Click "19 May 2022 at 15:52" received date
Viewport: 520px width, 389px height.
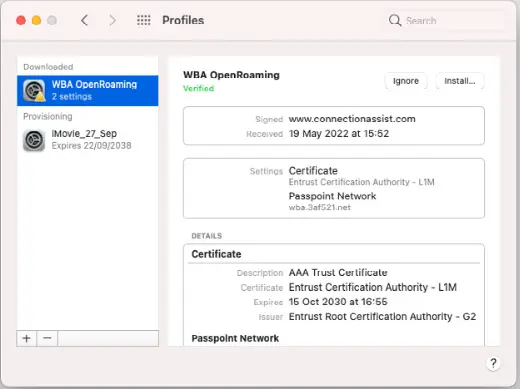[x=339, y=134]
